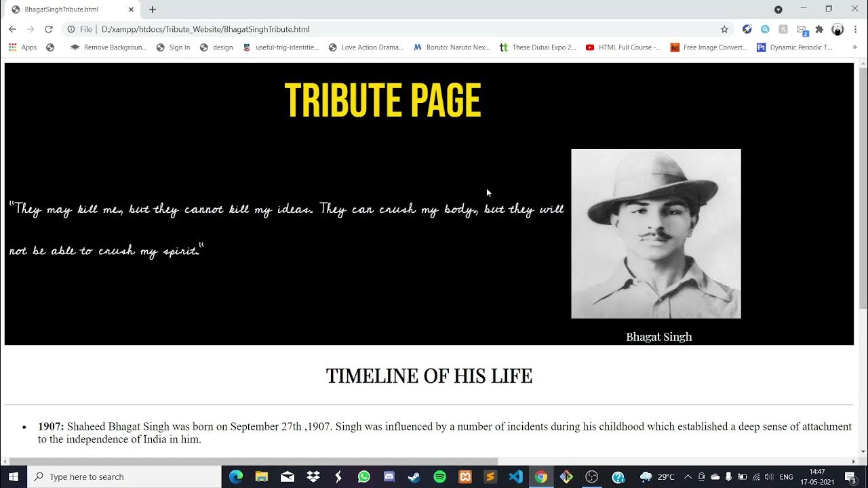The height and width of the screenshot is (488, 868).
Task: Click the address bar file path
Action: pos(205,29)
